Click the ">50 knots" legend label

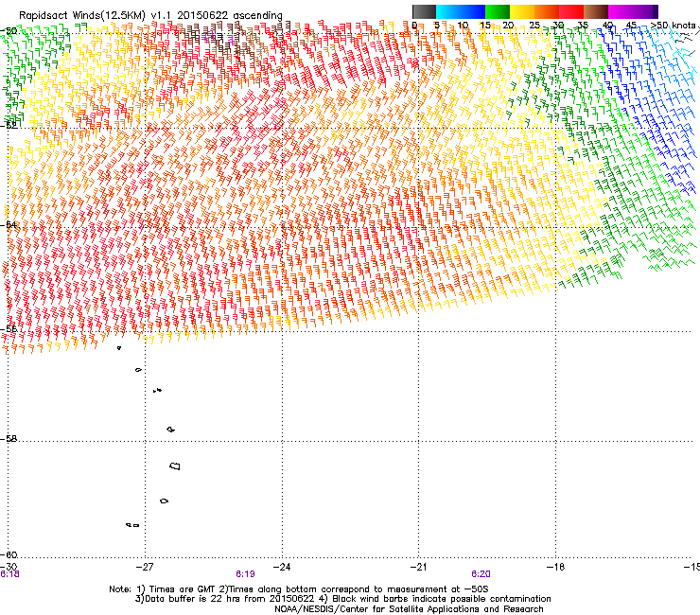[x=673, y=25]
